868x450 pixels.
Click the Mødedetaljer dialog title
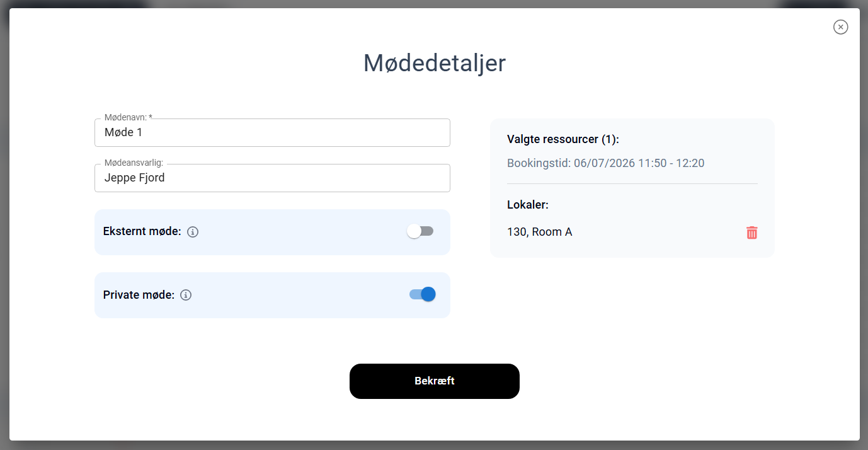[x=435, y=63]
